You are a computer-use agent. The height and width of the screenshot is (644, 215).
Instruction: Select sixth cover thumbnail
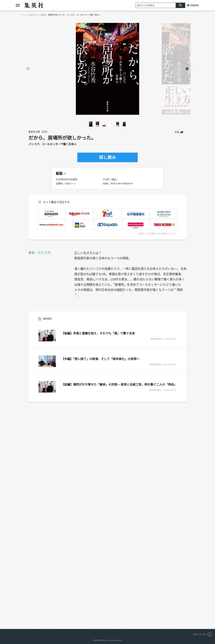(124, 124)
